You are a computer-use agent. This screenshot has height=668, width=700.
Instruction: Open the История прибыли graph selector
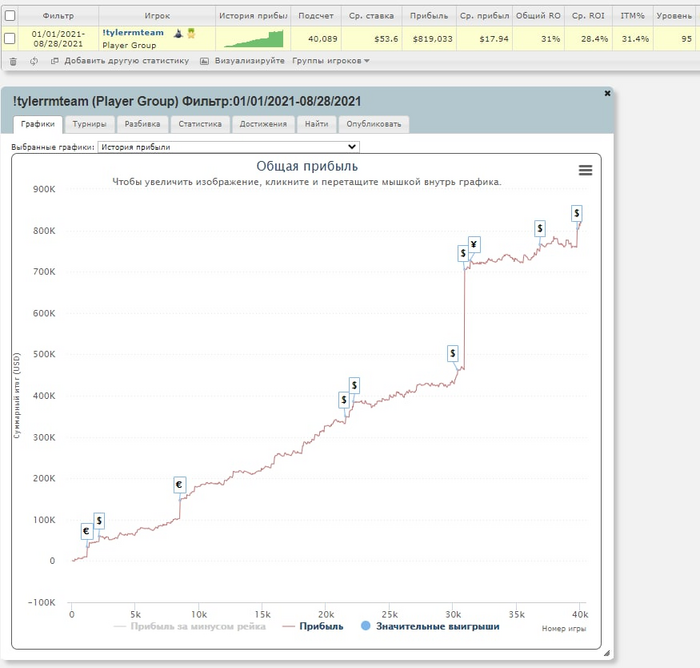click(x=229, y=147)
